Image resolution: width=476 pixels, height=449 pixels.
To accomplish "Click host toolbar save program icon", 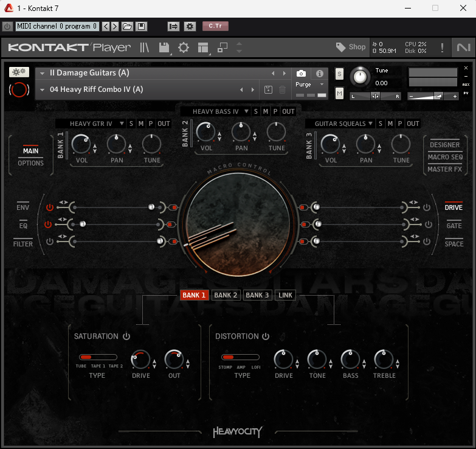I will point(141,26).
